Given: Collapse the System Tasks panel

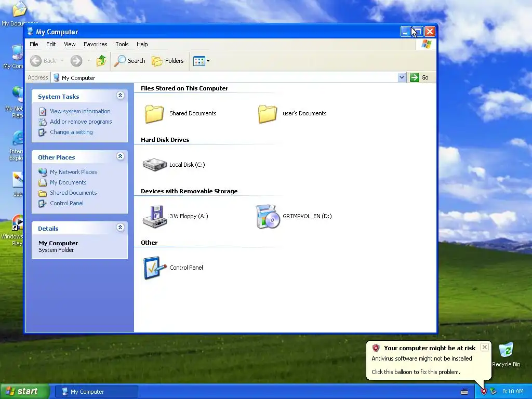Looking at the screenshot, I should tap(120, 96).
